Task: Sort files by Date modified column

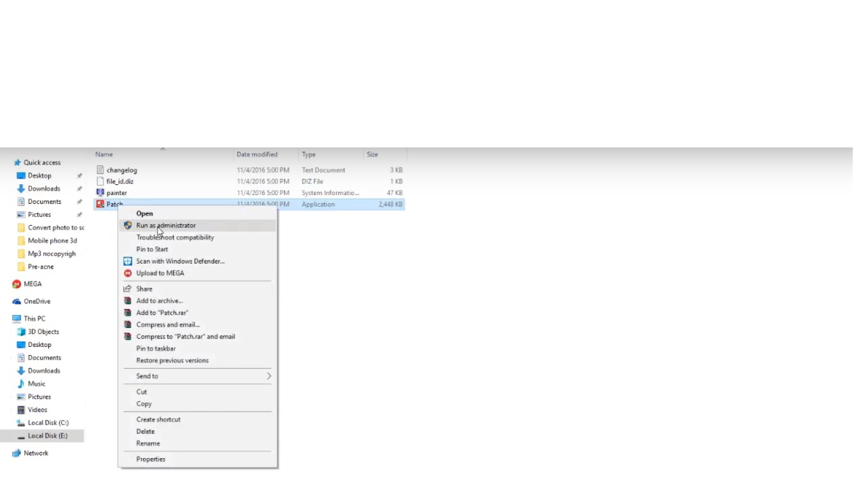Action: pos(257,154)
